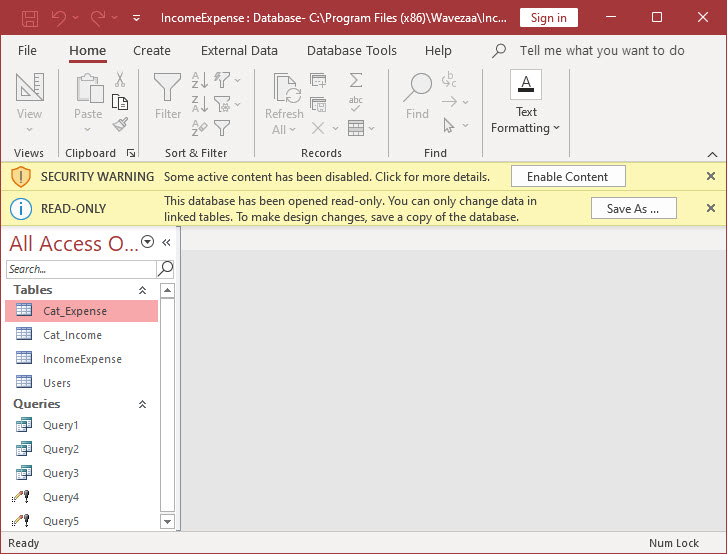Select the Users table
This screenshot has height=554, width=727.
coord(82,383)
